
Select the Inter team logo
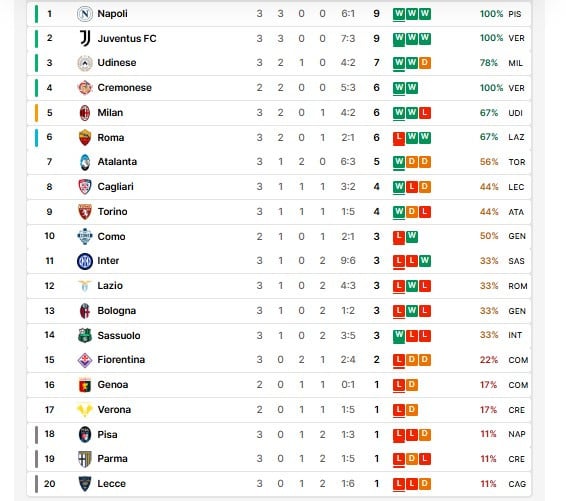click(85, 261)
